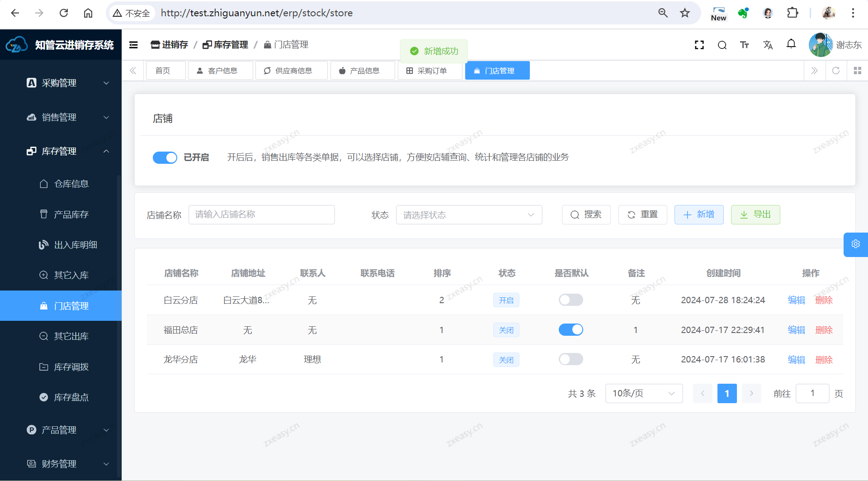Enter fullscreen mode via header icon

click(699, 45)
